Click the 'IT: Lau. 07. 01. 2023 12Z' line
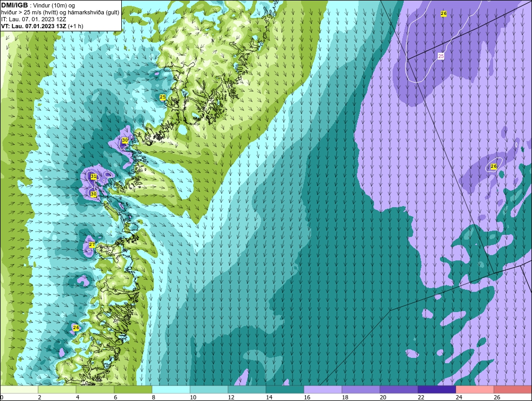The height and width of the screenshot is (401, 532). (34, 19)
